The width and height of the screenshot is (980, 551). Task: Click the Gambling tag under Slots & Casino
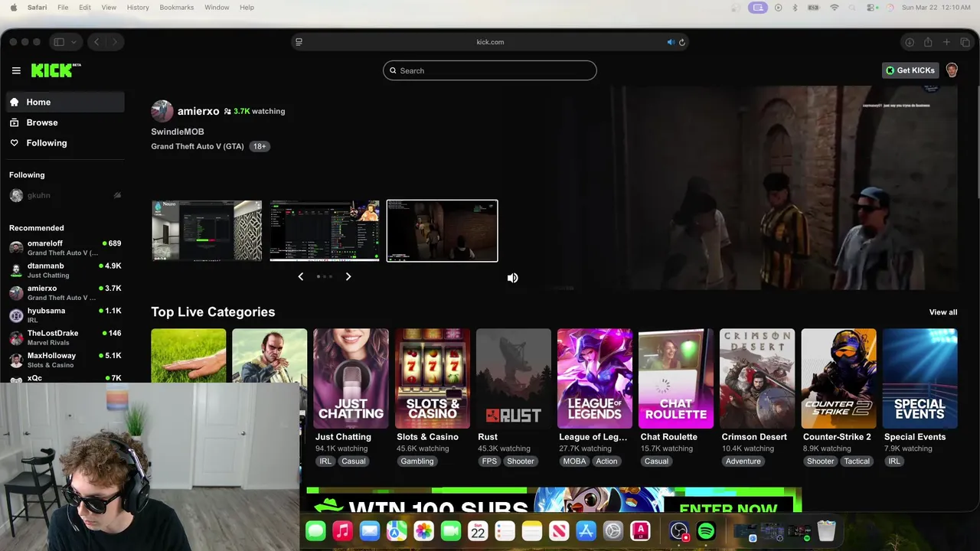click(x=417, y=461)
